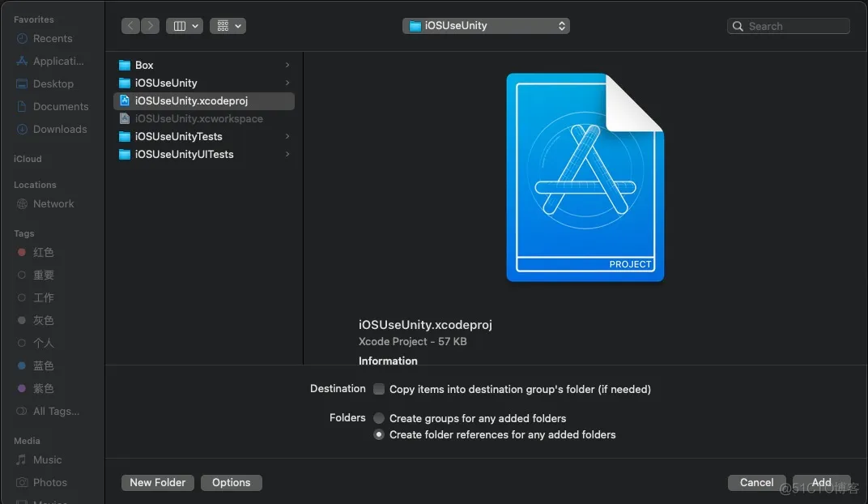Click the Photos camera icon
The width and height of the screenshot is (868, 504).
[x=22, y=483]
